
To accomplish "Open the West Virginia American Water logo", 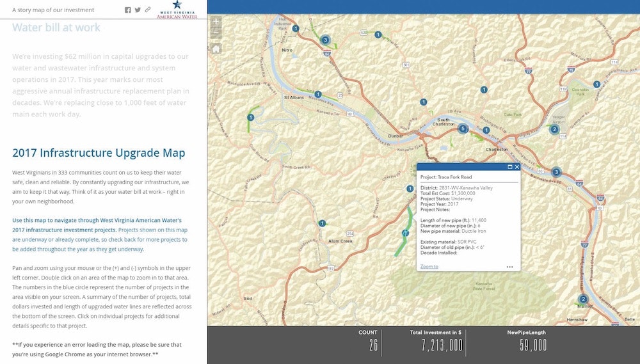I will pyautogui.click(x=177, y=10).
